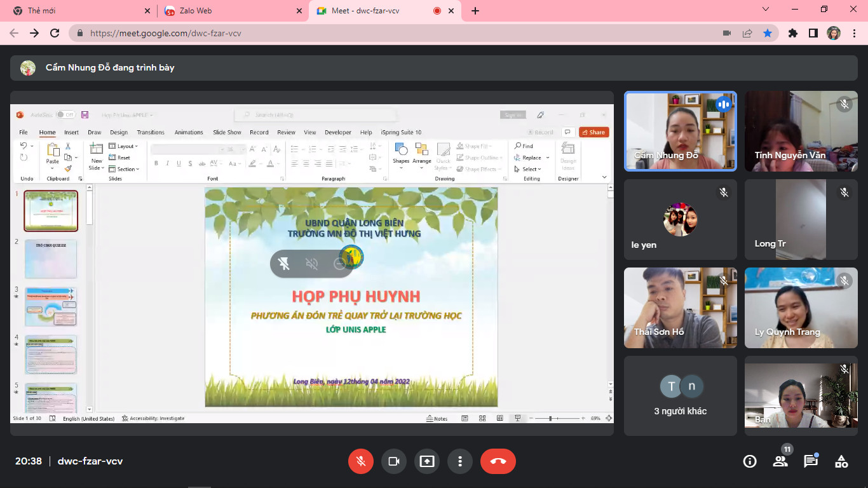868x488 pixels.
Task: Expand the Chrome tab search chevron
Action: click(x=765, y=10)
